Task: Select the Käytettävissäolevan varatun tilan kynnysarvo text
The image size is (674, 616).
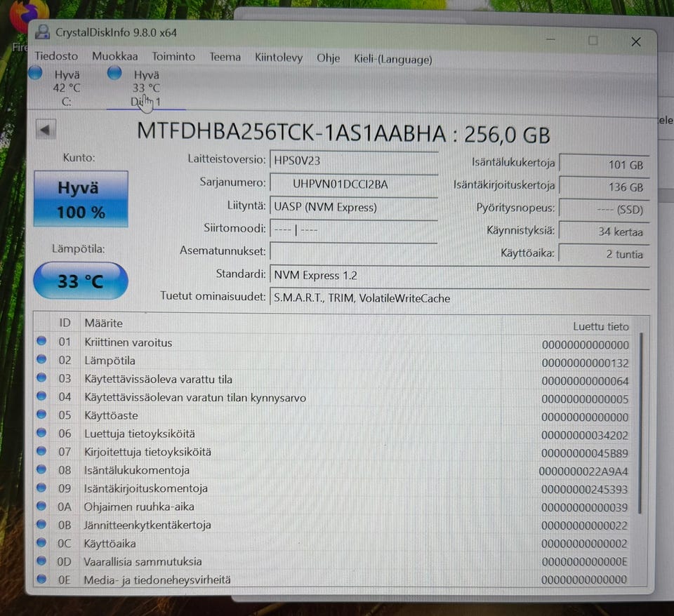Action: [x=195, y=398]
